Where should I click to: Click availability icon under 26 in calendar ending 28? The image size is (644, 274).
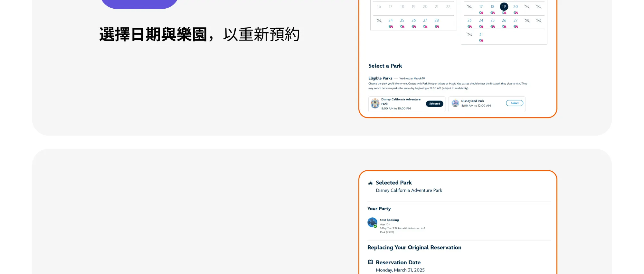[x=414, y=26]
